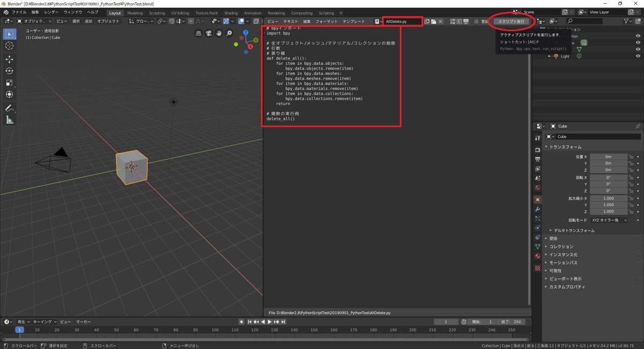Toggle the Register checkbox in text editor
The width and height of the screenshot is (644, 349).
[x=477, y=21]
